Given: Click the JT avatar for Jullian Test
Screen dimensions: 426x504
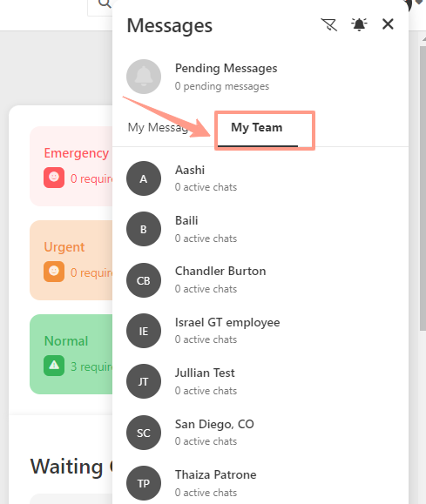Looking at the screenshot, I should (144, 381).
